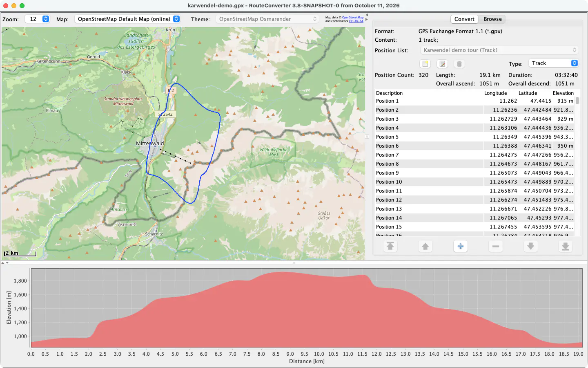Click the Scharnitz label on the map
This screenshot has width=588, height=368.
[154, 234]
